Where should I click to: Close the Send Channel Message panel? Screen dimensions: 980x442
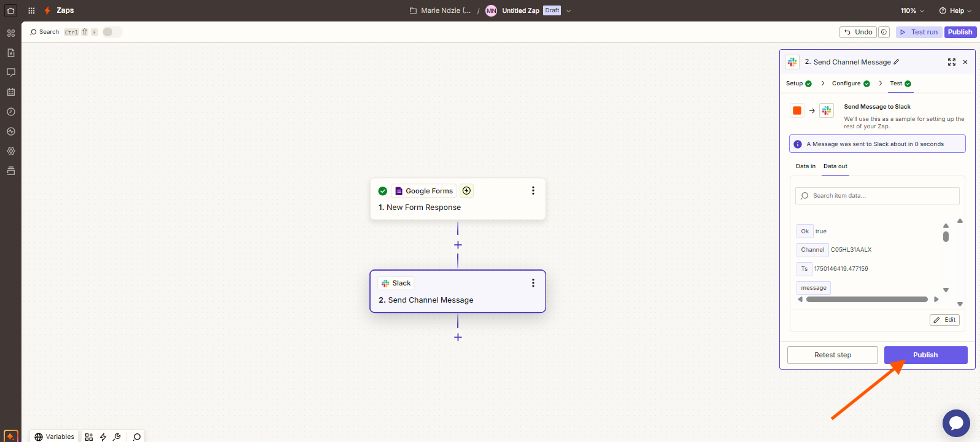(965, 62)
